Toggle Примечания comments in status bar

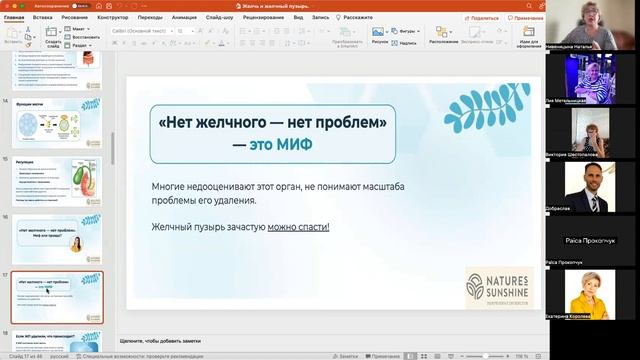coord(383,356)
